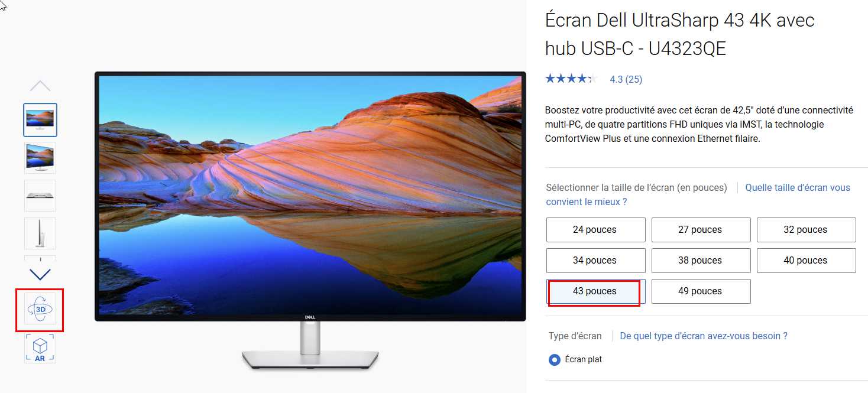Choose the 34 pouces size
The height and width of the screenshot is (393, 868).
pyautogui.click(x=595, y=261)
